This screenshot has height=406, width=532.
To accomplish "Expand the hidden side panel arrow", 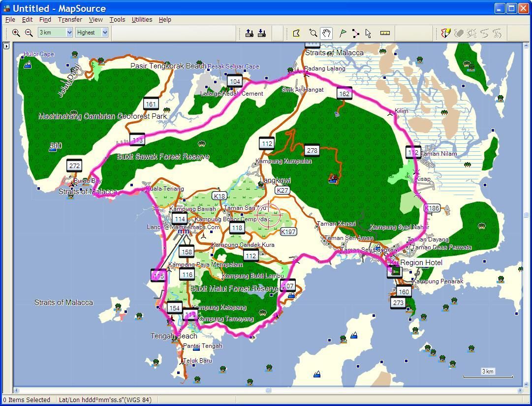I will (x=6, y=46).
